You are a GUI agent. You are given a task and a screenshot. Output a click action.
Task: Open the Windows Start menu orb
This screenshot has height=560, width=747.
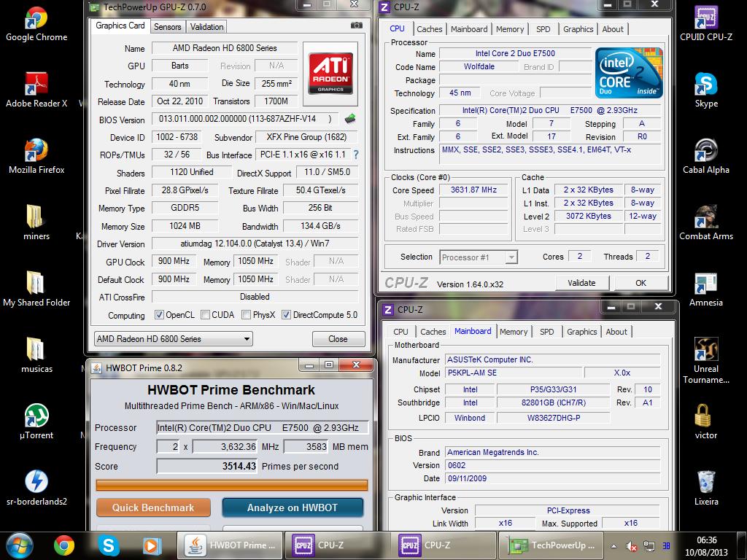pos(20,545)
